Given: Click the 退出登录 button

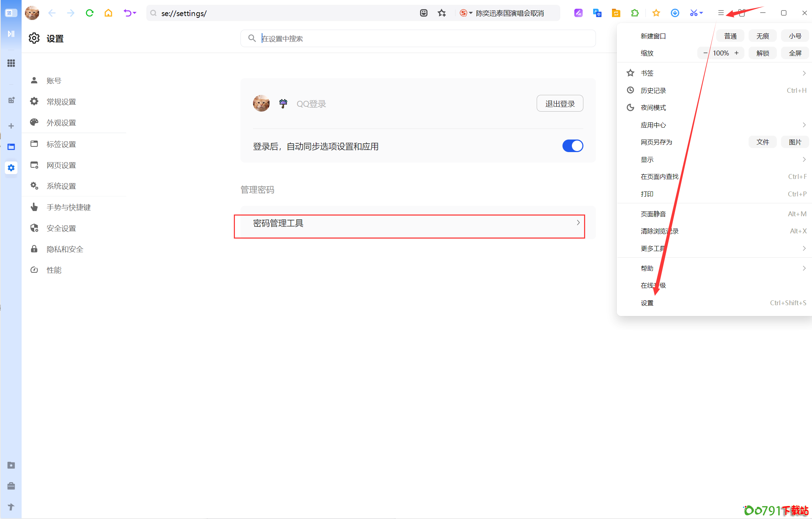Looking at the screenshot, I should click(x=560, y=104).
